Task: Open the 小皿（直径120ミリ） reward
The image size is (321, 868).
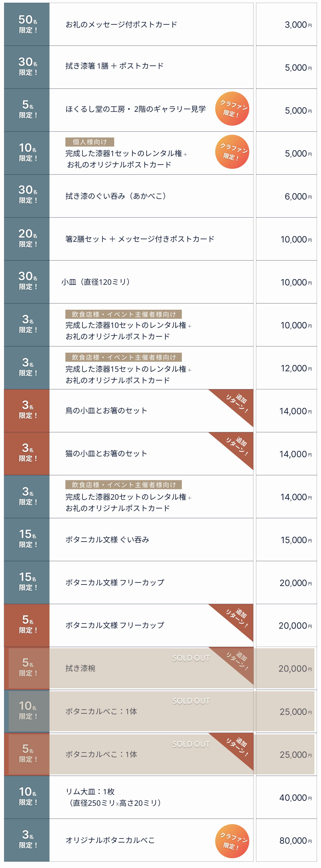Action: pyautogui.click(x=96, y=282)
